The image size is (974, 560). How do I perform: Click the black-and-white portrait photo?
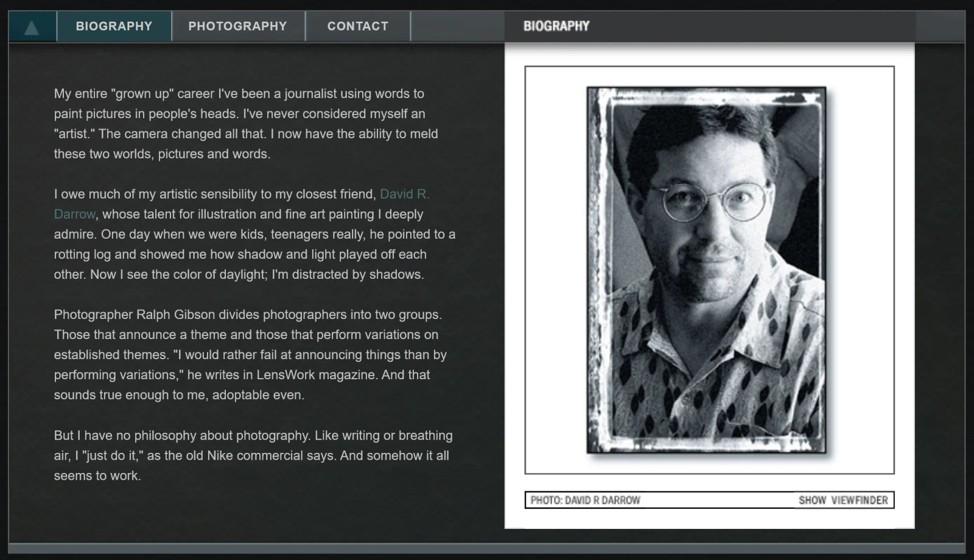[707, 270]
